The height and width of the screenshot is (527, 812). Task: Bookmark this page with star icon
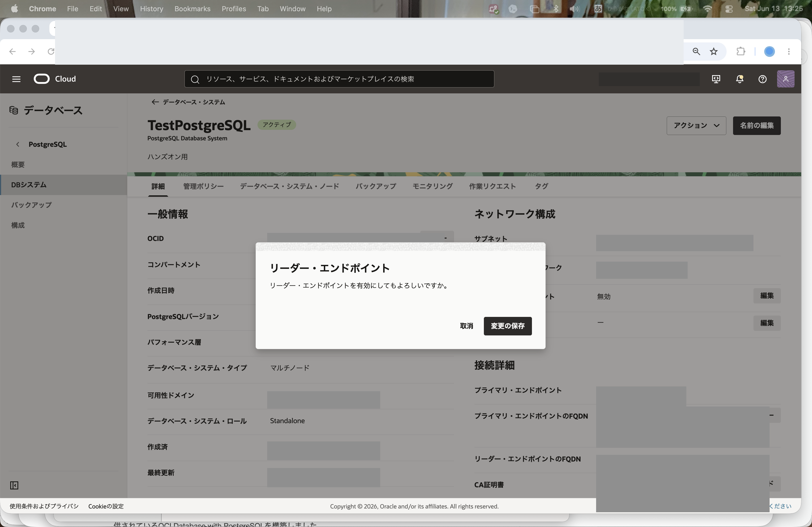click(713, 52)
